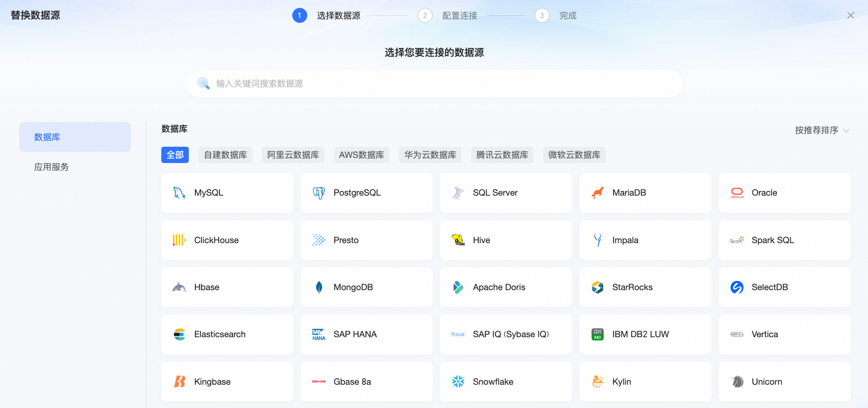Choose the MySQL label text
The height and width of the screenshot is (408, 868).
(209, 193)
